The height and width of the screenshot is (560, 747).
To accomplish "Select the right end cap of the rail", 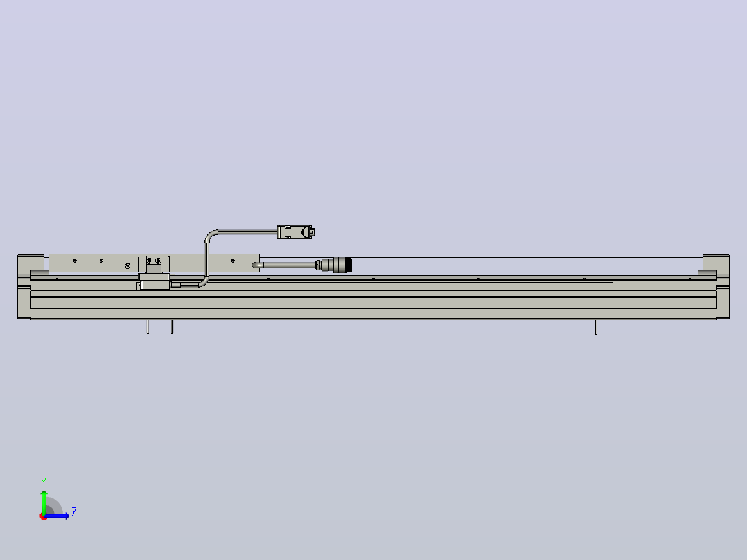I will pos(722,286).
